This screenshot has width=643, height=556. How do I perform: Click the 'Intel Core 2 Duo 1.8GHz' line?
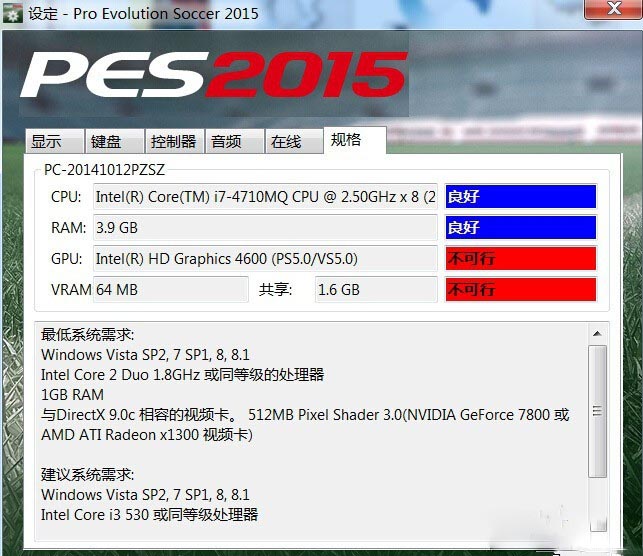coord(182,375)
